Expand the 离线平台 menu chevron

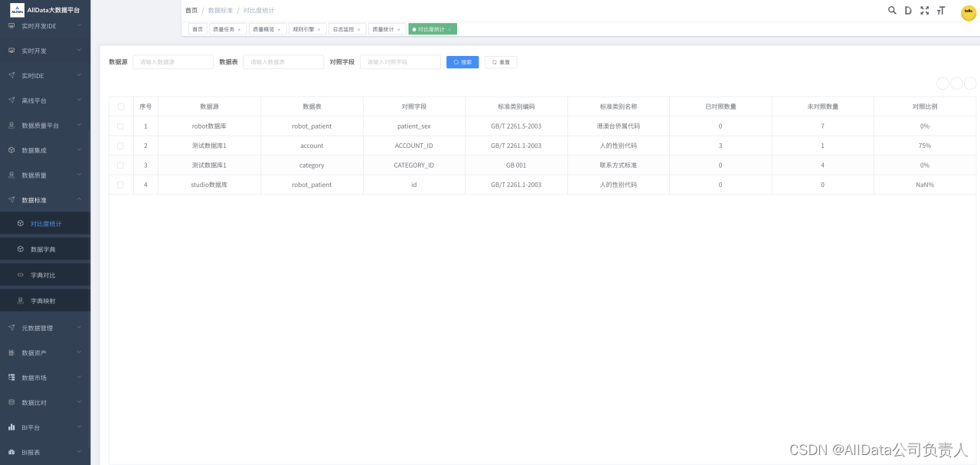coord(80,100)
